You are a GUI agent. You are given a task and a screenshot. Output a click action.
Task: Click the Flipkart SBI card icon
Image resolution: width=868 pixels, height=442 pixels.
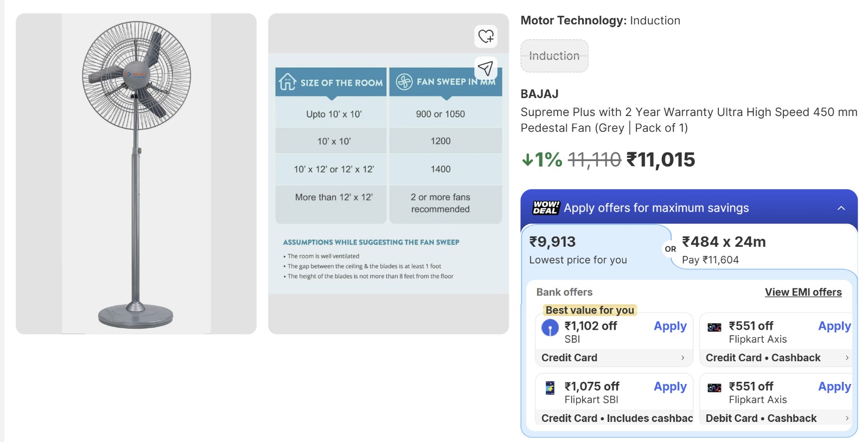pyautogui.click(x=550, y=388)
